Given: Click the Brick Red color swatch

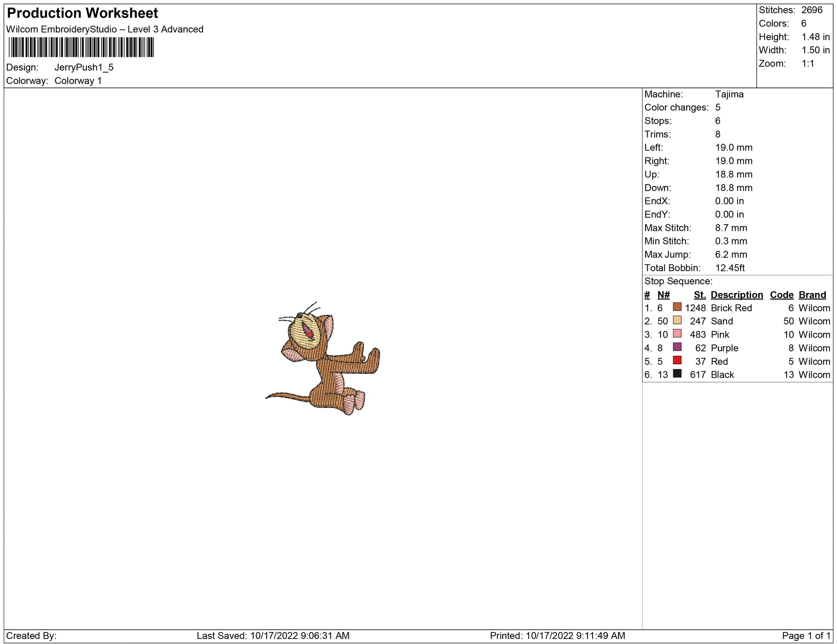Looking at the screenshot, I should coord(677,307).
